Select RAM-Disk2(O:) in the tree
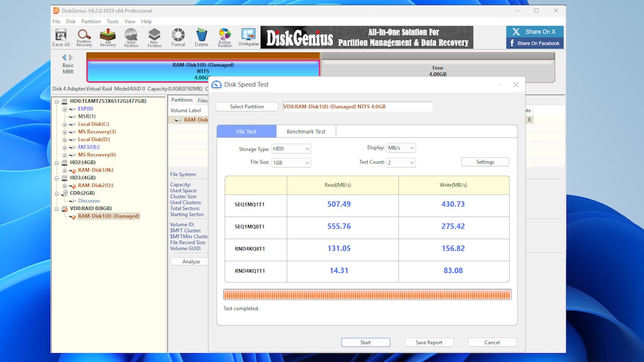This screenshot has height=362, width=644. pyautogui.click(x=96, y=185)
